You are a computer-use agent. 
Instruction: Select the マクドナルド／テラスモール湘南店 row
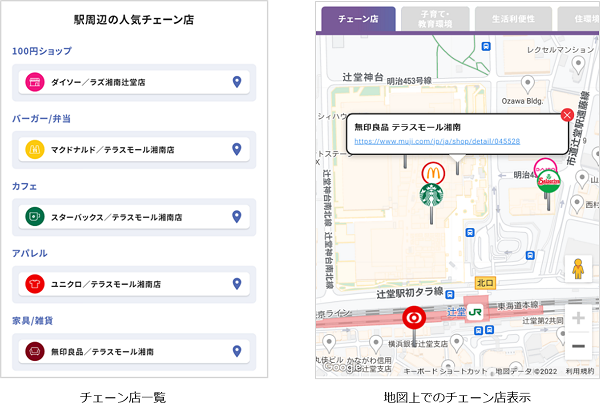(134, 150)
